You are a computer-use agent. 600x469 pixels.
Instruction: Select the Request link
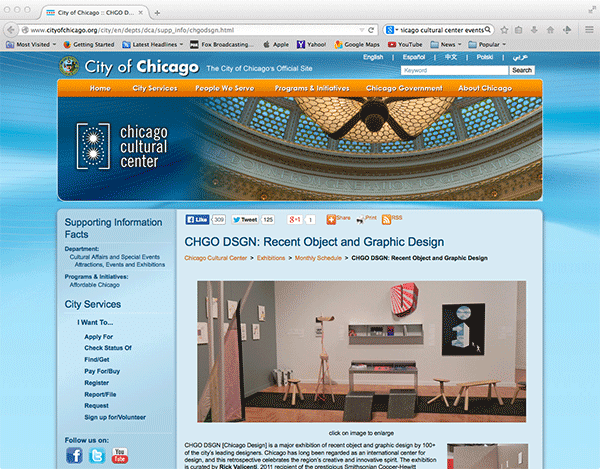pos(96,405)
